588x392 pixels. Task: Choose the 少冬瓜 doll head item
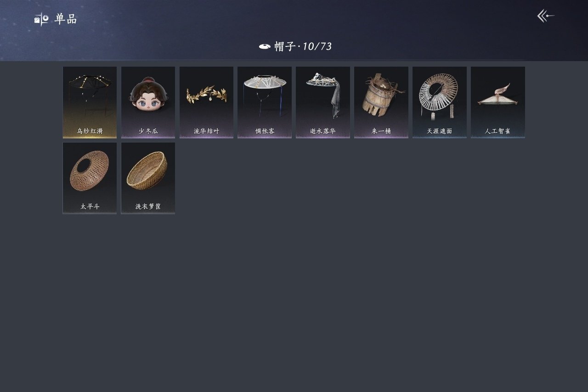148,102
